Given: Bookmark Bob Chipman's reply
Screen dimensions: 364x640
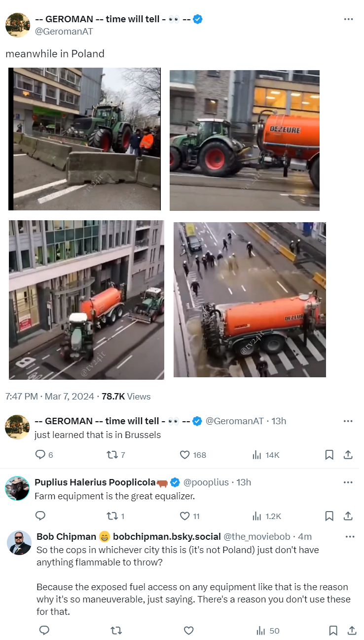Looking at the screenshot, I should 333,631.
